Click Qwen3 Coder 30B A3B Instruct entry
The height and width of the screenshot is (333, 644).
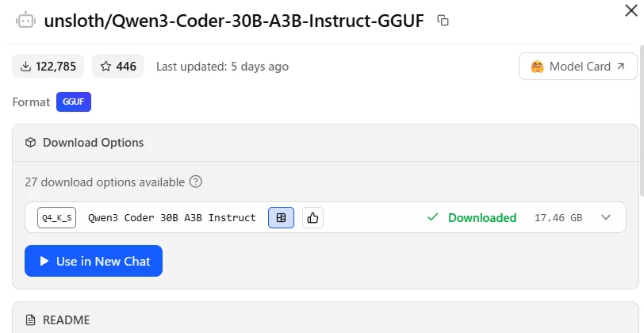tap(171, 217)
